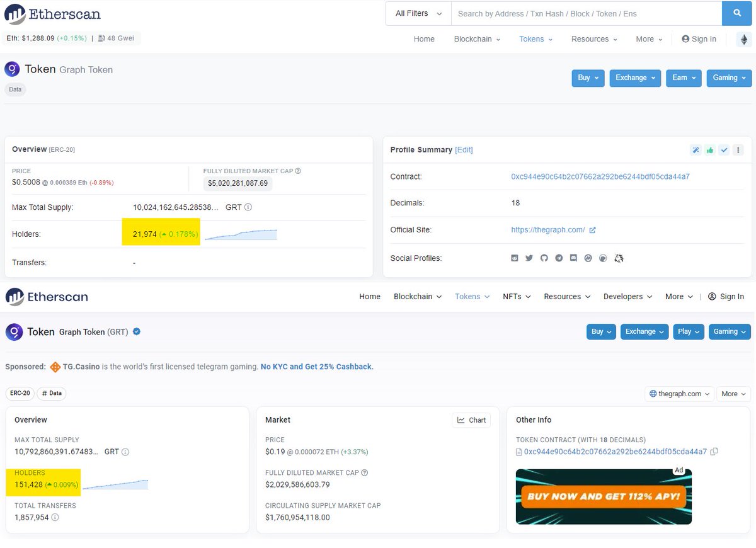Click the orange TG.Casino sponsor icon
Image resolution: width=756 pixels, height=548 pixels.
click(55, 367)
